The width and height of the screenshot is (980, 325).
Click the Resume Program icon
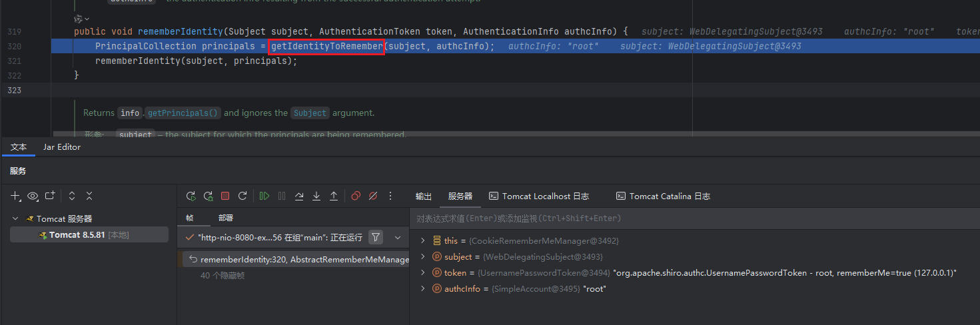(x=264, y=196)
